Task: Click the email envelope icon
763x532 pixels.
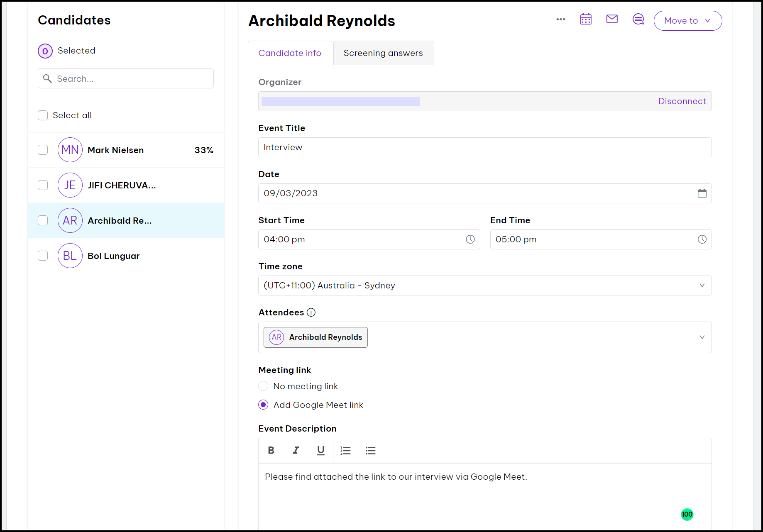Action: [x=612, y=19]
